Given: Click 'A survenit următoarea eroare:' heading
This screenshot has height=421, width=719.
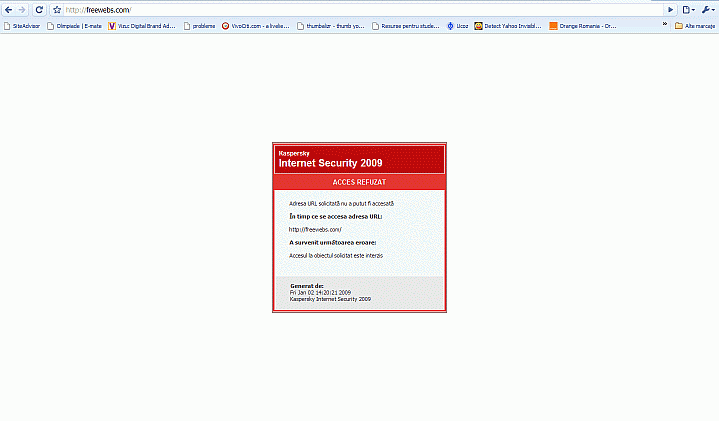Looking at the screenshot, I should click(332, 243).
